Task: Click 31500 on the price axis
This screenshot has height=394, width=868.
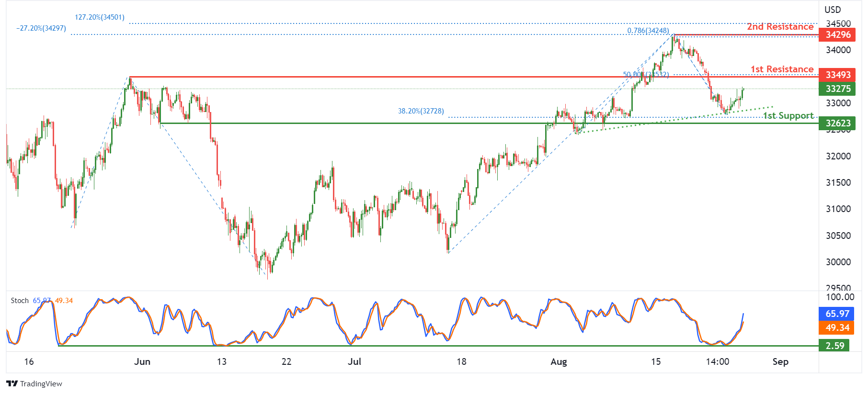Action: coord(838,183)
